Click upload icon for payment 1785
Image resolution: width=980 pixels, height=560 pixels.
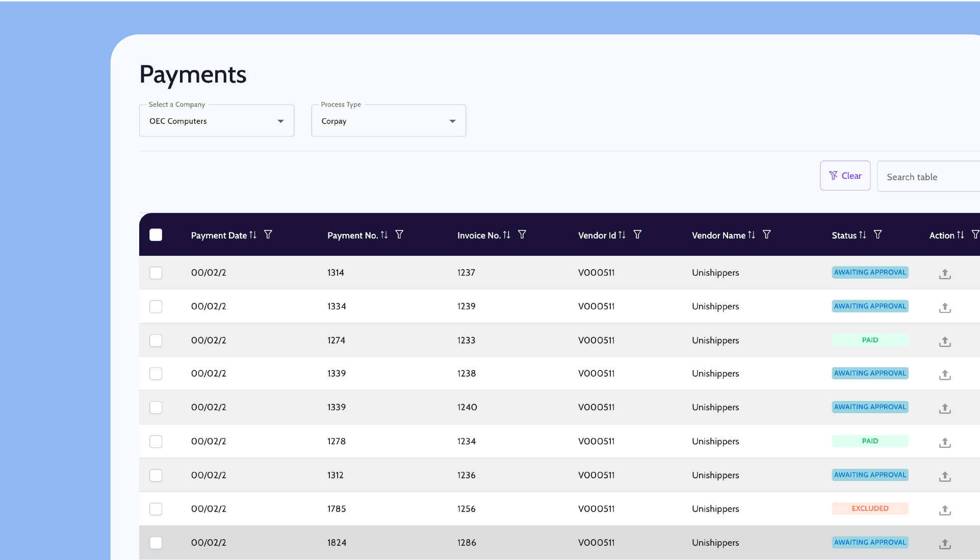click(x=945, y=510)
